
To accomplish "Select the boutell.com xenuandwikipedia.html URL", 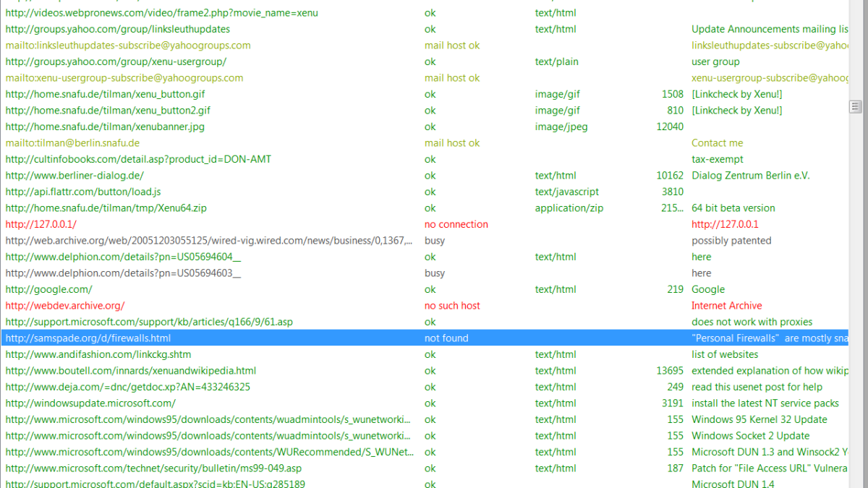I will (131, 371).
